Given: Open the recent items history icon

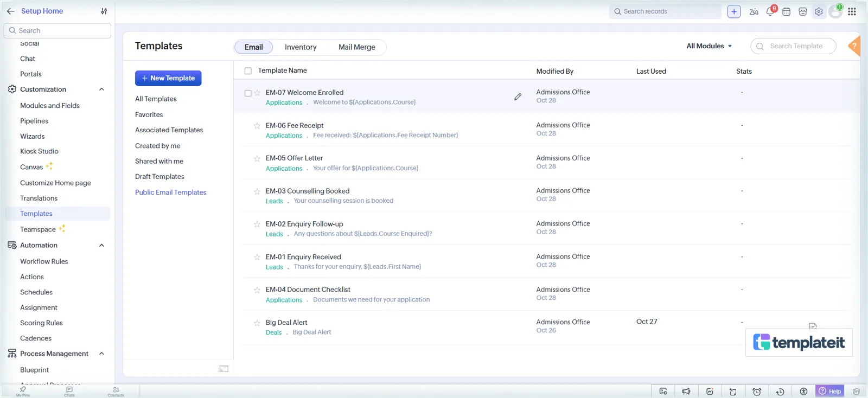Looking at the screenshot, I should [780, 391].
